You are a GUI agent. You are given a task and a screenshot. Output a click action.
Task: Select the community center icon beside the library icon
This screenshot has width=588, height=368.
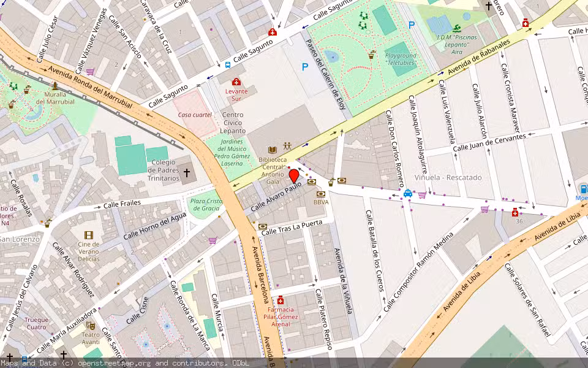287,146
